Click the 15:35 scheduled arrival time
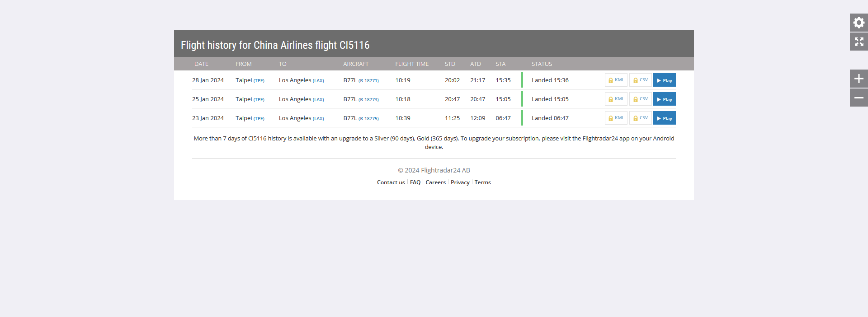The width and height of the screenshot is (868, 317). coord(503,80)
